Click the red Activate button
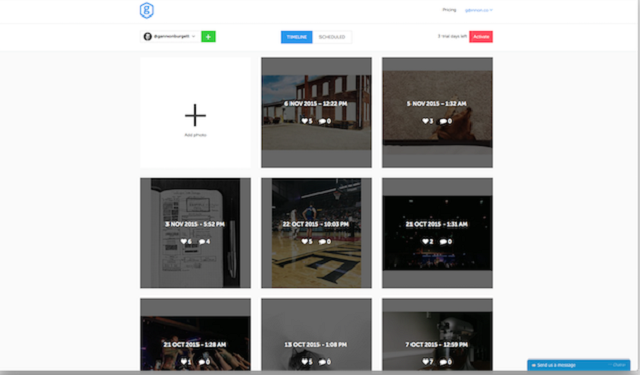This screenshot has height=375, width=640. [481, 37]
